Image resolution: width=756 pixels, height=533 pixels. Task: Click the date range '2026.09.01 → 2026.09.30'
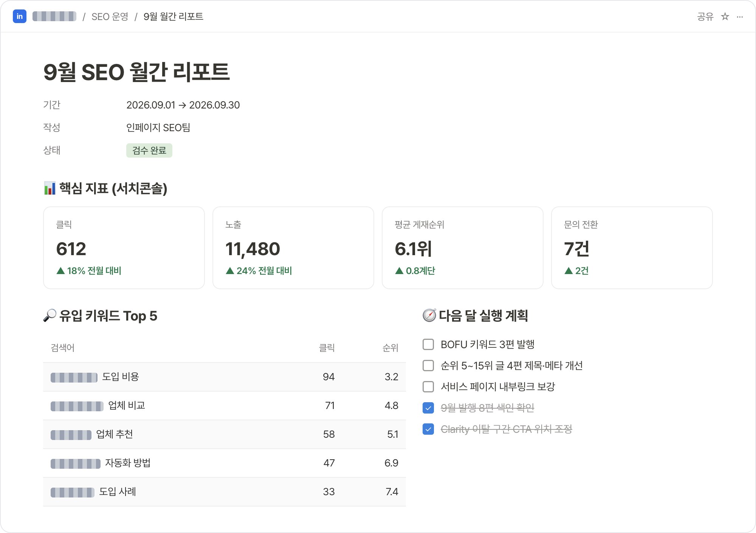[x=183, y=105]
